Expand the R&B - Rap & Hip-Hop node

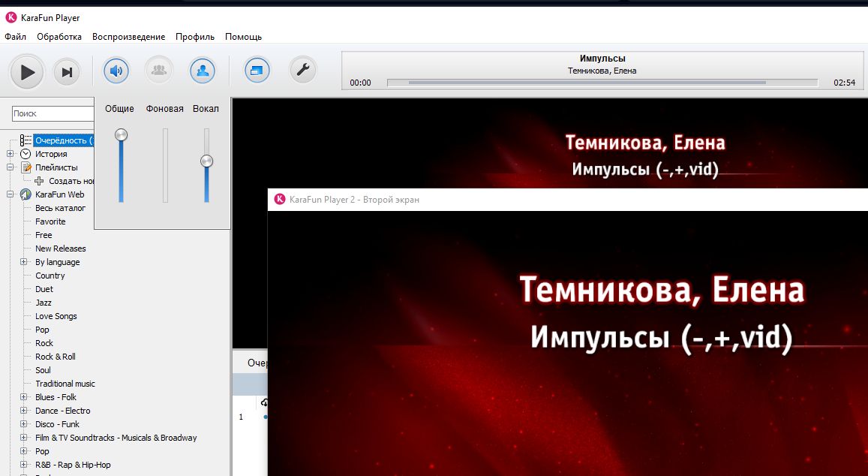coord(24,465)
